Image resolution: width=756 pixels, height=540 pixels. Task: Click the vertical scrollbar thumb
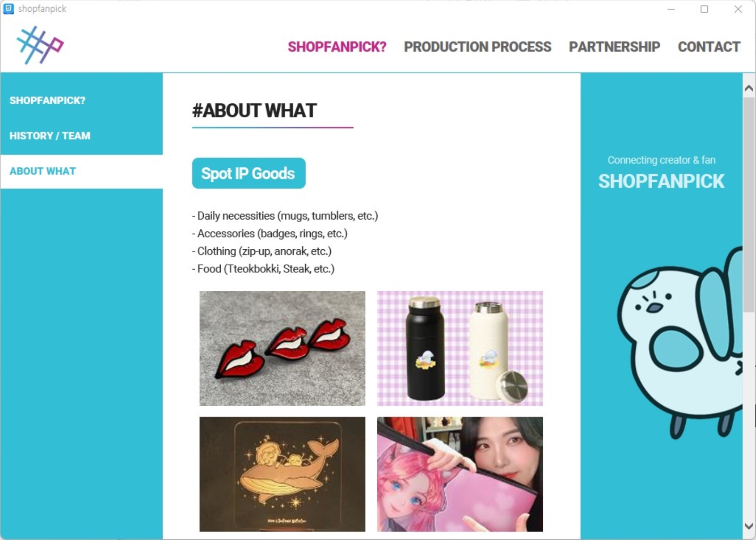coord(748,205)
